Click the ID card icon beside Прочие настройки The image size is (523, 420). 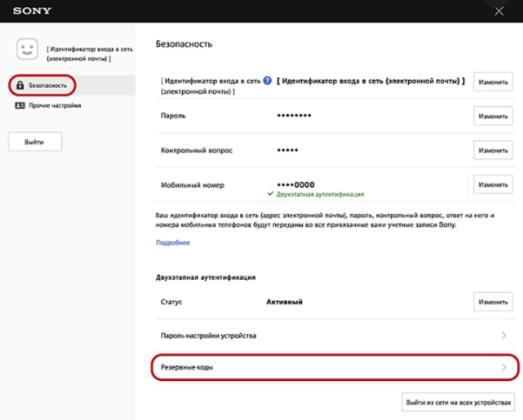(x=20, y=105)
